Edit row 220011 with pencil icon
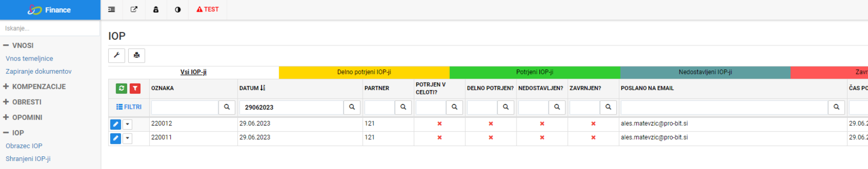Viewport: 868px width, 169px height. (116, 139)
